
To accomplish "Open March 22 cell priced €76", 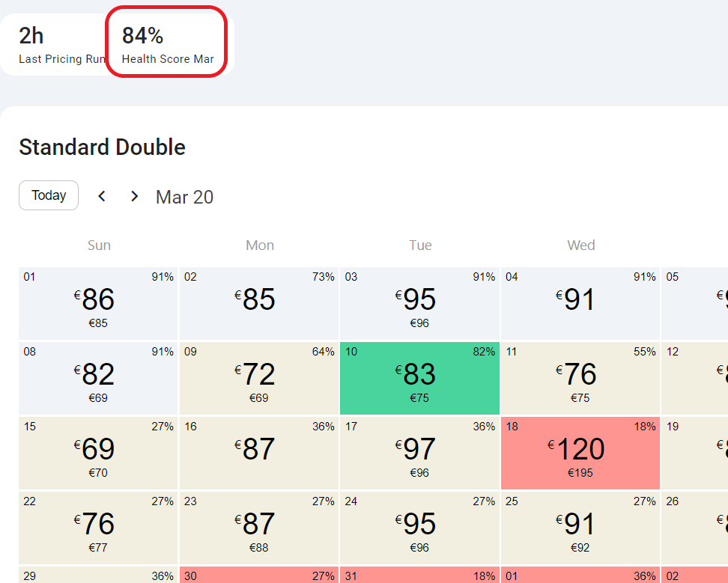I will pyautogui.click(x=98, y=528).
